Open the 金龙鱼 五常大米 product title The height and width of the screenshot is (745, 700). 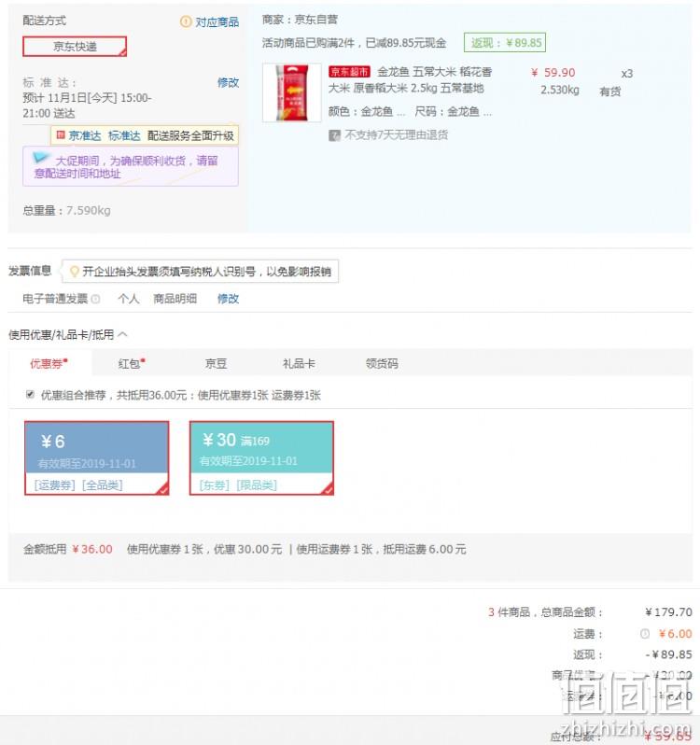[x=412, y=80]
